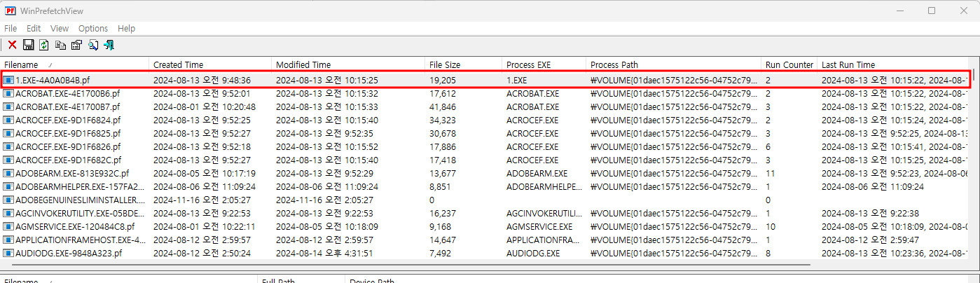980x283 pixels.
Task: Click file icon of AGCINVOKEUTILITY.EXE row
Action: (x=8, y=213)
